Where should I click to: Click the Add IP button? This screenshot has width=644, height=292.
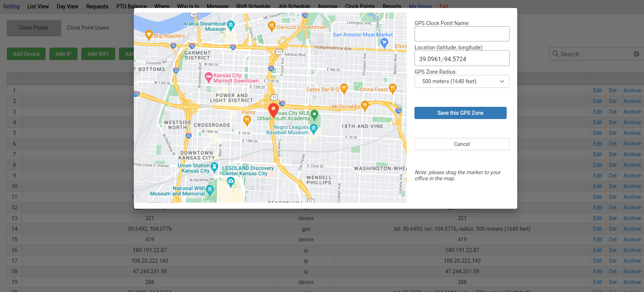pyautogui.click(x=63, y=54)
